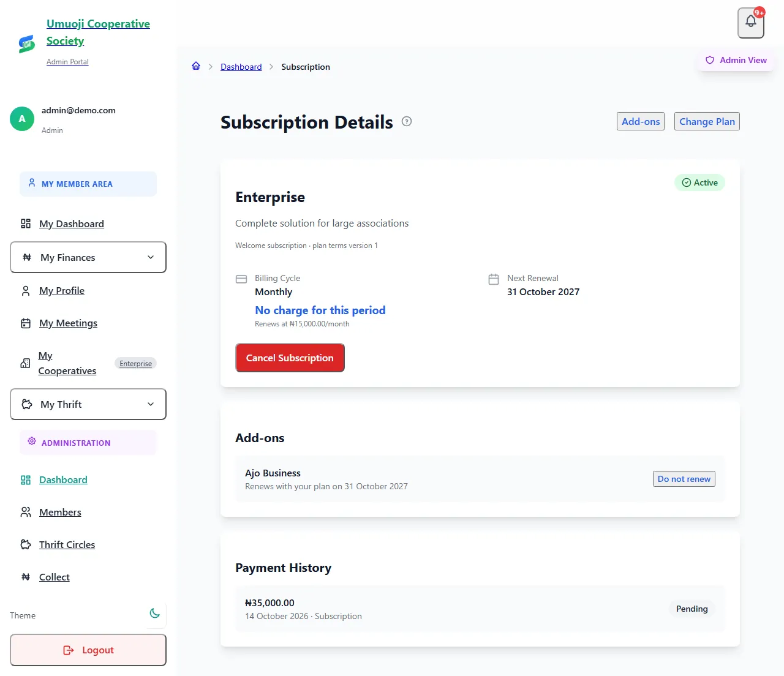Click the piggy bank icon in My Thrift
This screenshot has height=676, width=784.
(27, 404)
